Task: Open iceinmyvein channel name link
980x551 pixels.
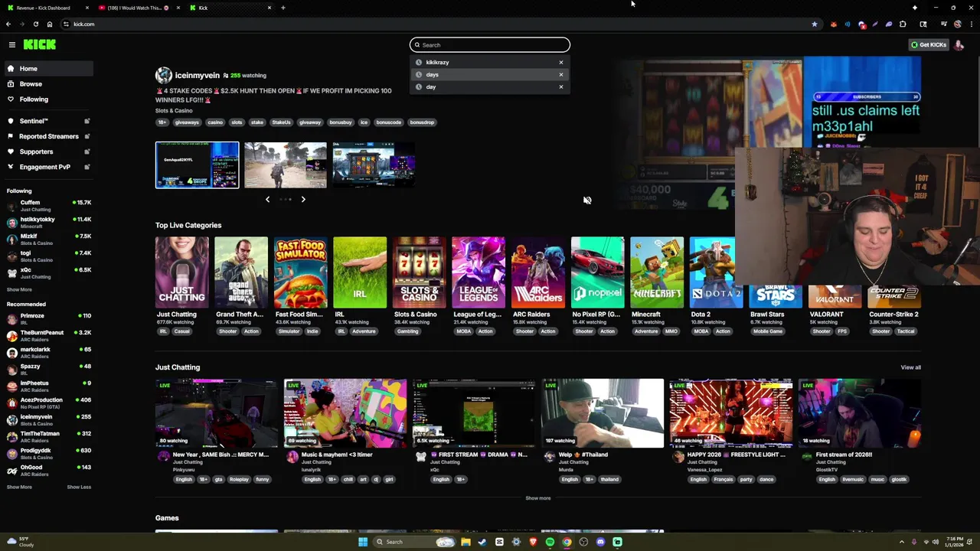Action: click(198, 76)
